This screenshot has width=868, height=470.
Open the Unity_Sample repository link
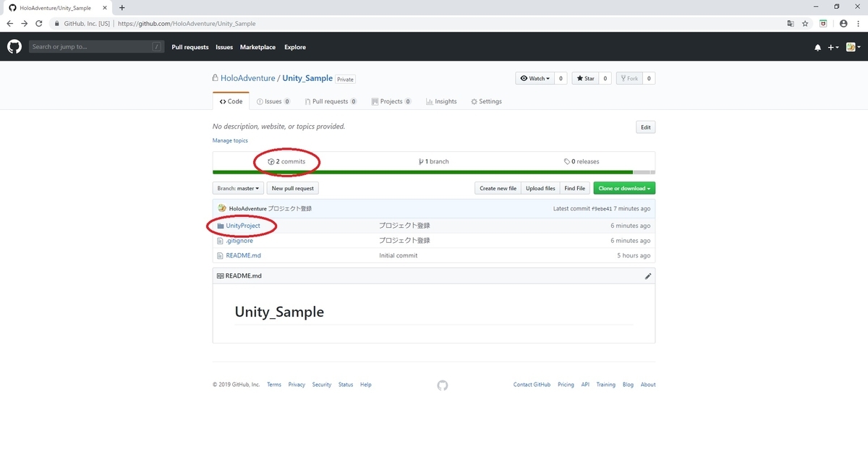[x=307, y=78]
